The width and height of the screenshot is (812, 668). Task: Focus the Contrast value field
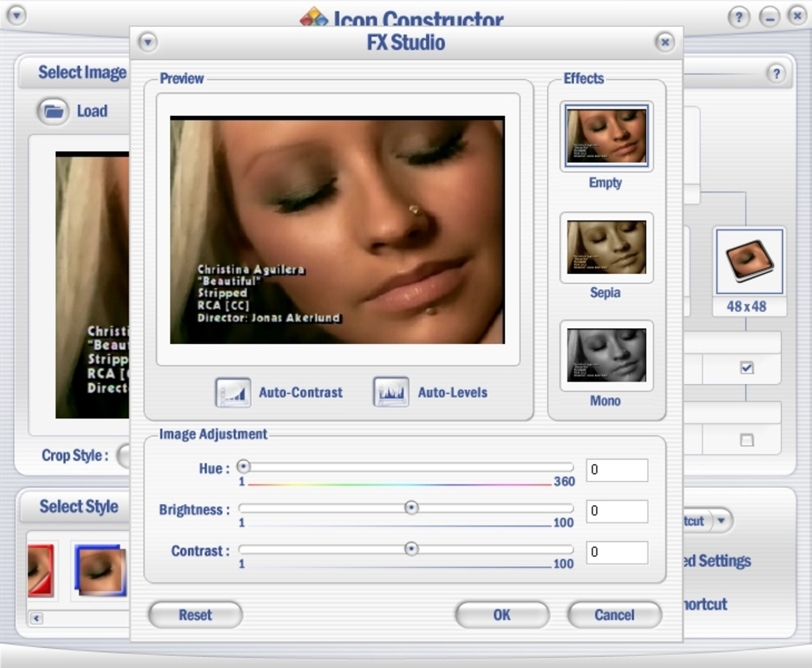tap(617, 552)
